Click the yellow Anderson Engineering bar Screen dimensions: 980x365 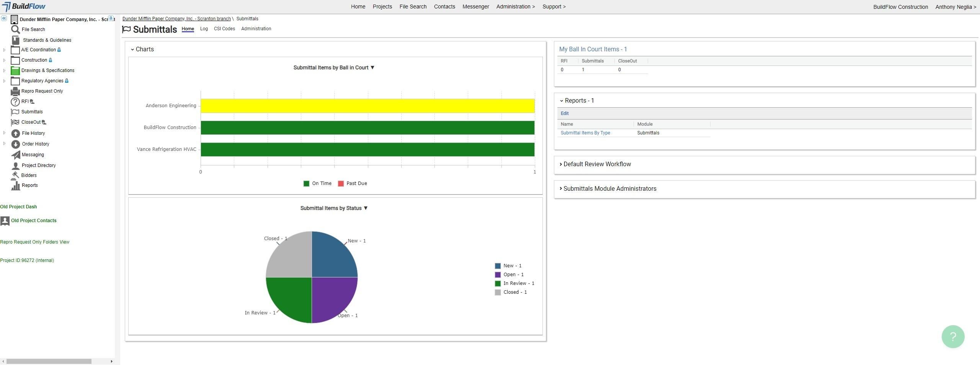pos(367,106)
